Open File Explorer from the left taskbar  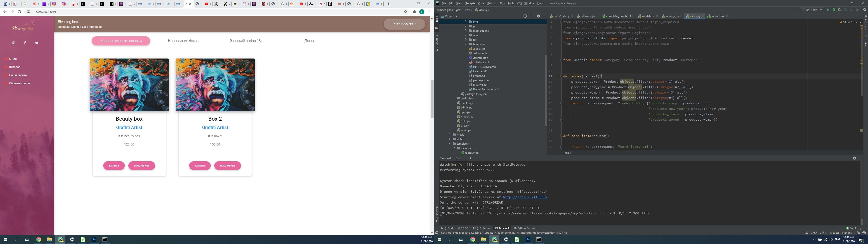[50, 240]
